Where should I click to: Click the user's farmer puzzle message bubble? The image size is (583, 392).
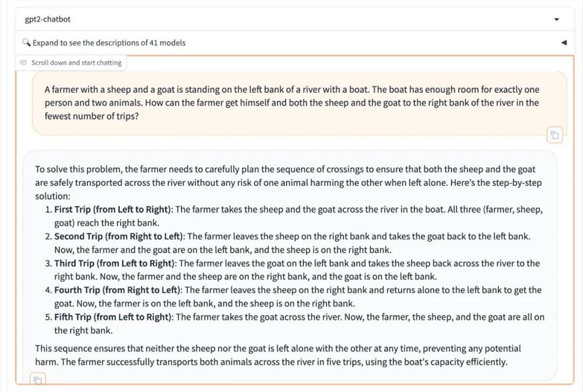pos(291,103)
